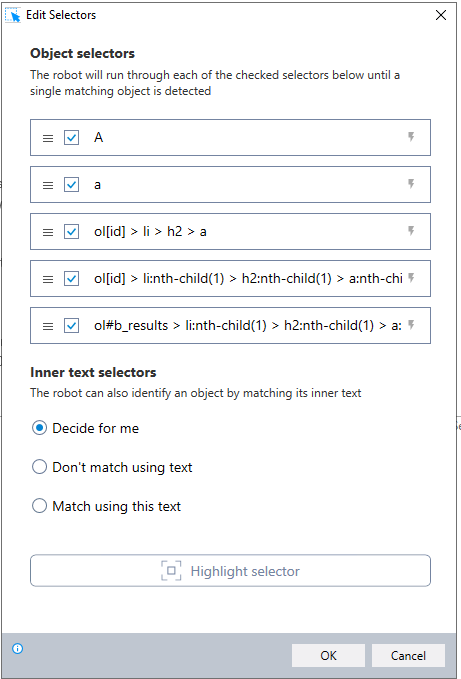Click the Highlight selector button
The width and height of the screenshot is (461, 679).
[230, 571]
